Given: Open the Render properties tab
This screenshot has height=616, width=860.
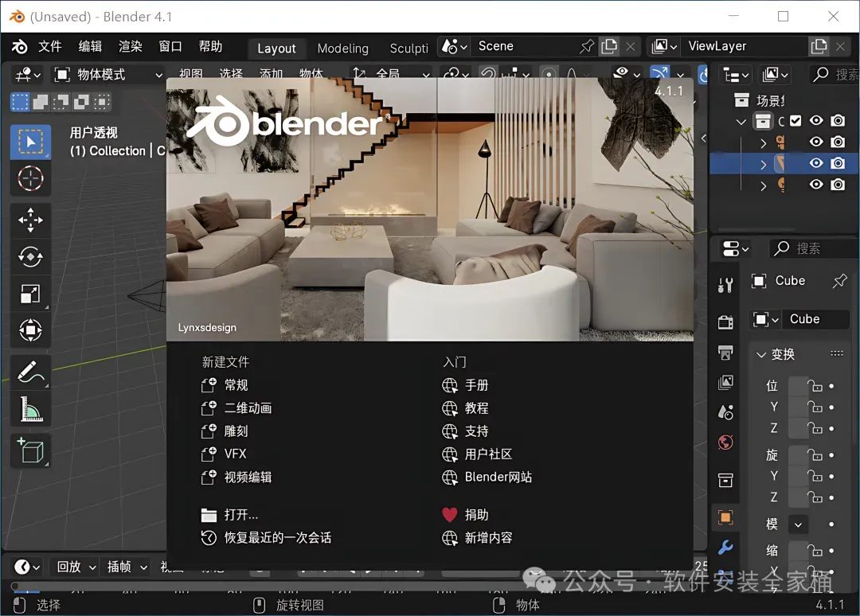Looking at the screenshot, I should [725, 322].
